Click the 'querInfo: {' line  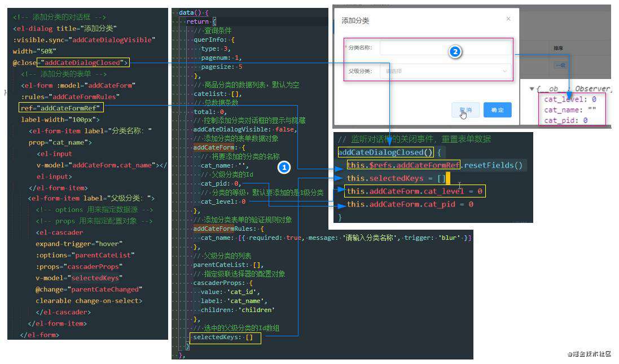coord(214,40)
